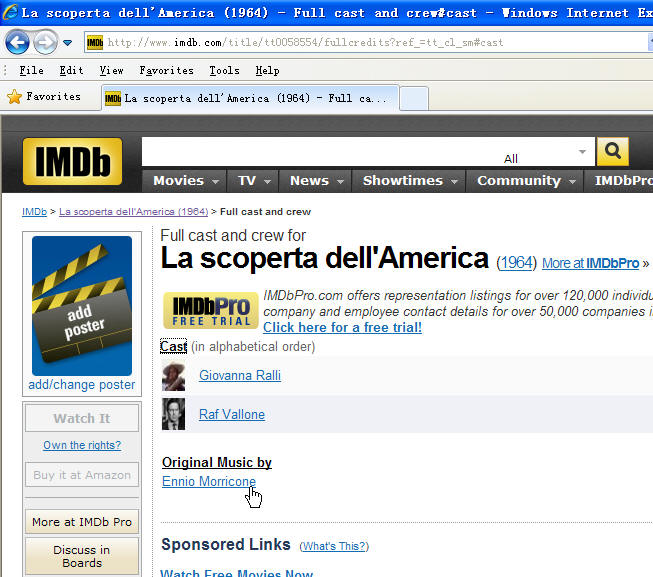Open the Favorites menu
The width and height of the screenshot is (653, 577).
166,70
